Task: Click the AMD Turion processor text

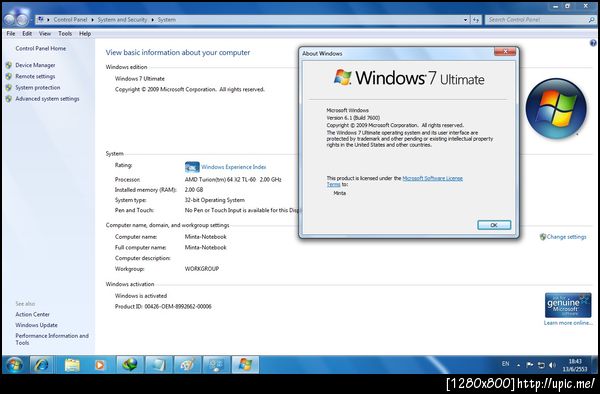Action: [x=233, y=179]
